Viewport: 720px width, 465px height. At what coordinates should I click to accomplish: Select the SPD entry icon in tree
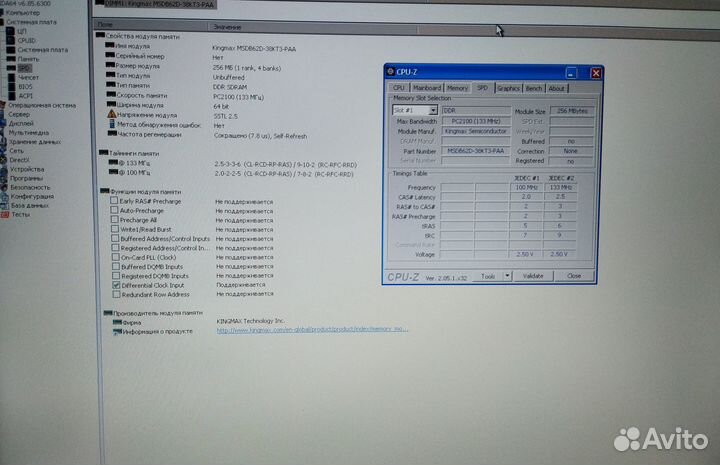[11, 68]
